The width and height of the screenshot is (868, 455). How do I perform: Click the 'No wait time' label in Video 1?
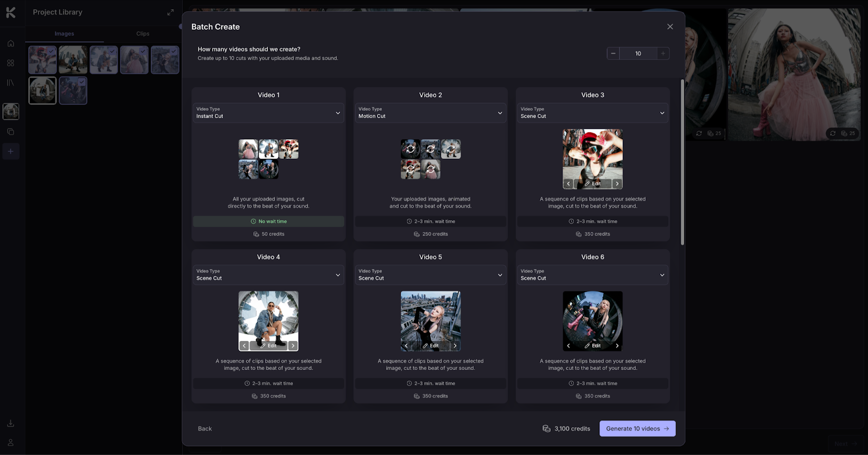click(x=269, y=221)
